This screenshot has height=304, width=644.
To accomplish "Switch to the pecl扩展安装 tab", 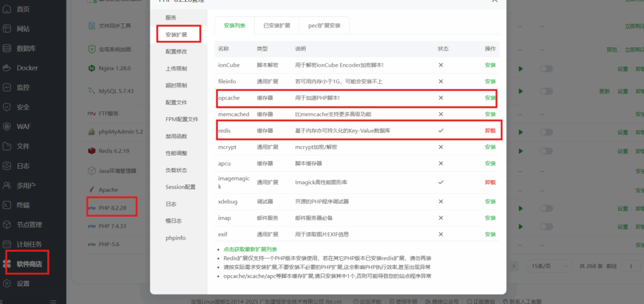I will coord(325,25).
